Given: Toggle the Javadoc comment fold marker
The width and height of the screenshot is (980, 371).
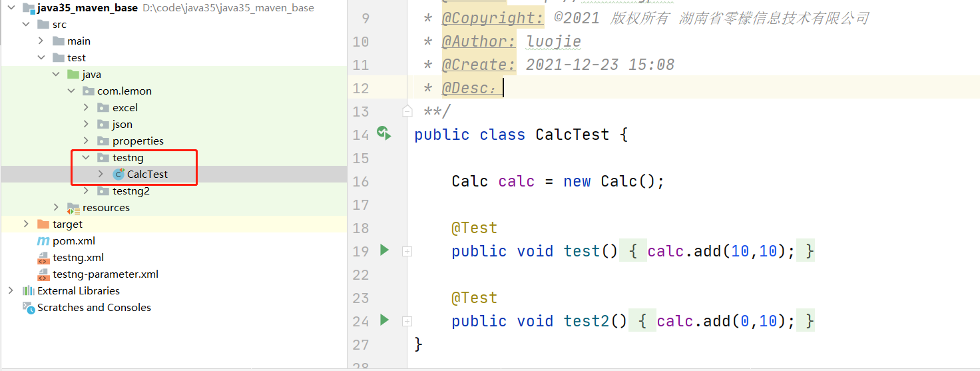Looking at the screenshot, I should (407, 111).
